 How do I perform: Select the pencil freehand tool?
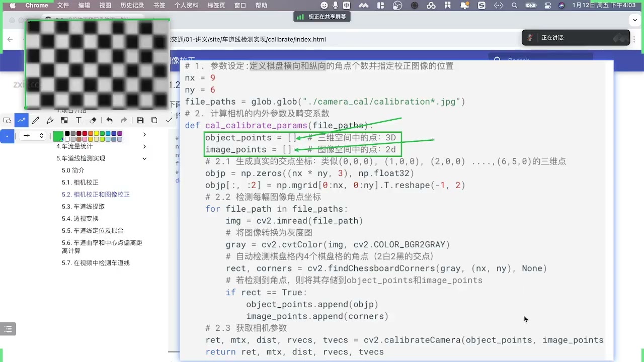click(36, 120)
